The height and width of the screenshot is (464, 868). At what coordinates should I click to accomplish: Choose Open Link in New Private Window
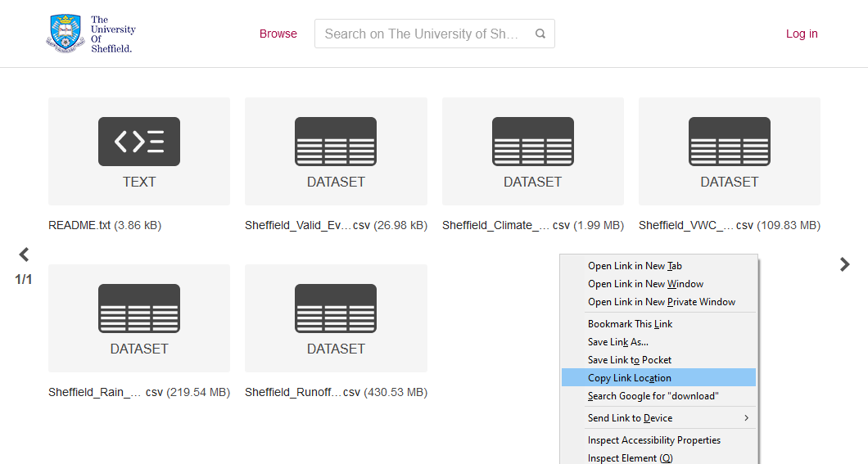[x=658, y=302]
